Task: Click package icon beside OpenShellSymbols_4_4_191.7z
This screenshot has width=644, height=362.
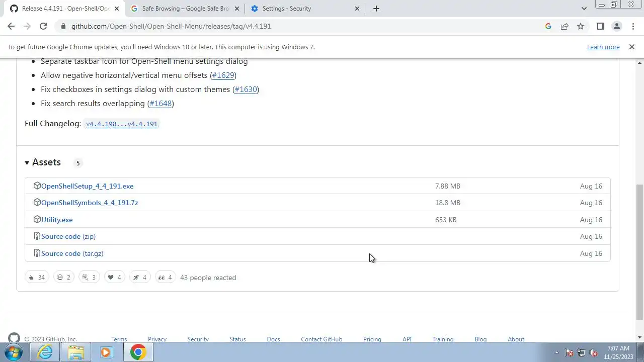Action: click(x=37, y=202)
